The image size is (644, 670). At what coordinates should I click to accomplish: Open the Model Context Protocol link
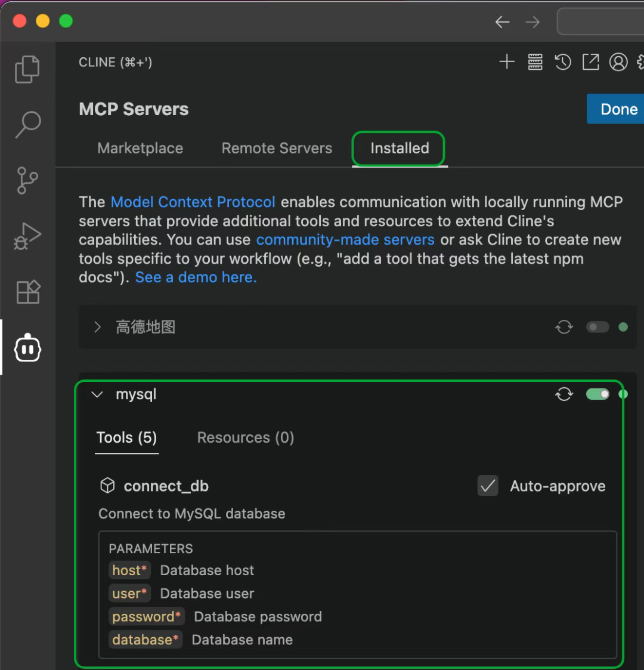(193, 202)
